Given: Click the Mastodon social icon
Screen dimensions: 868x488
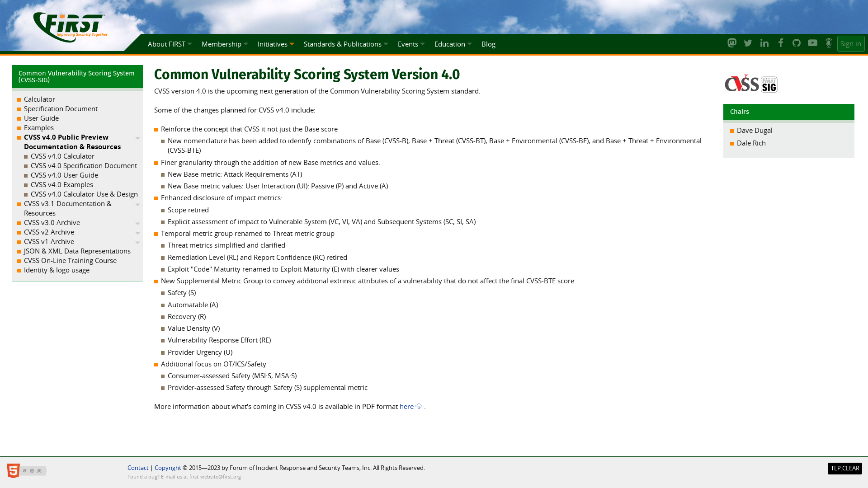Looking at the screenshot, I should click(732, 43).
